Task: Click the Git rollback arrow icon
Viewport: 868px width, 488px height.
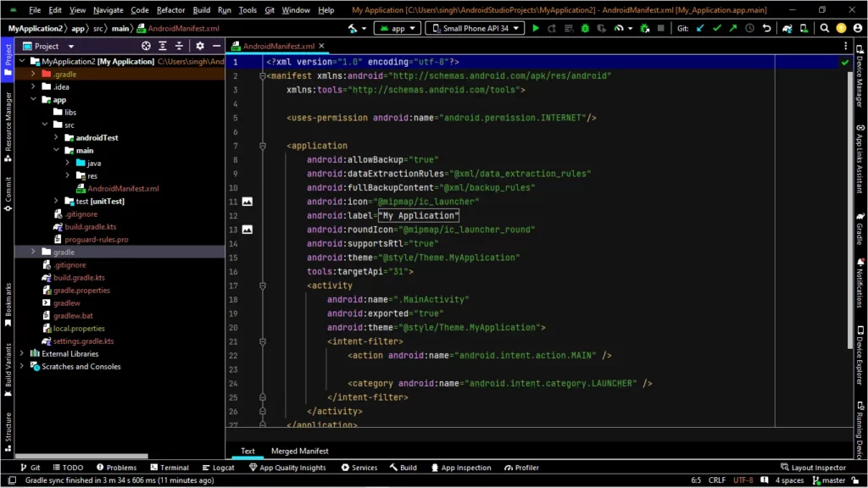Action: (766, 28)
